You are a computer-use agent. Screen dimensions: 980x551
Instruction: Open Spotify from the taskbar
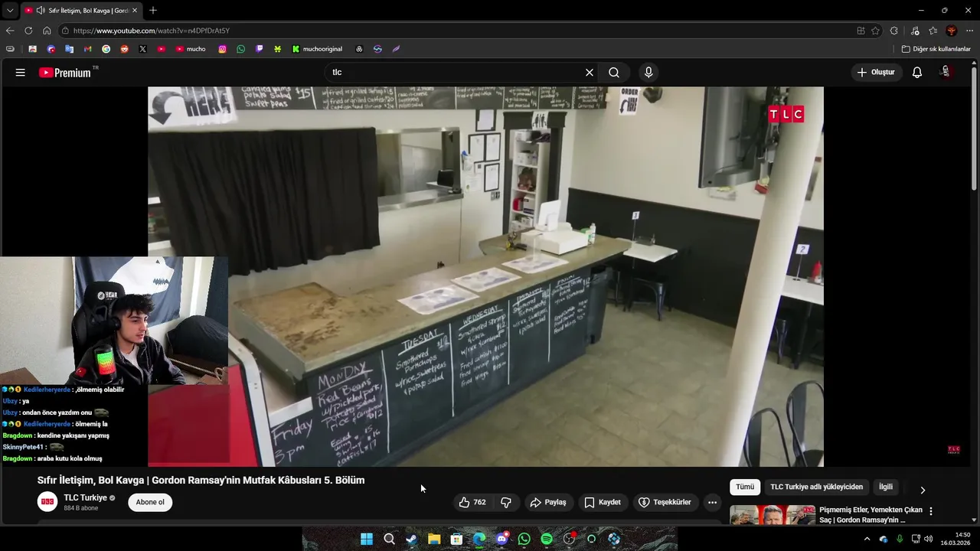pos(547,539)
